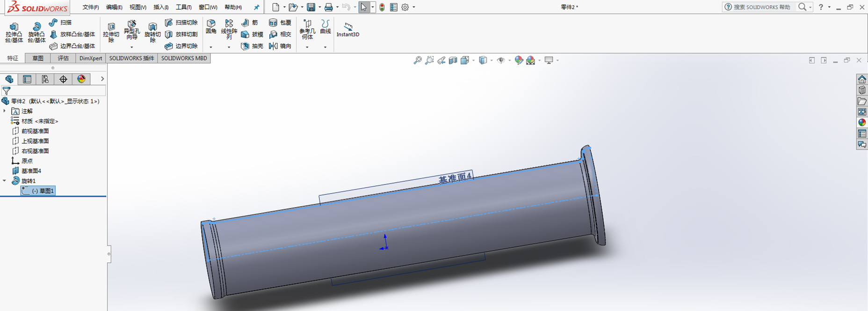
Task: Open the Curves (曲线) tool
Action: 325,27
